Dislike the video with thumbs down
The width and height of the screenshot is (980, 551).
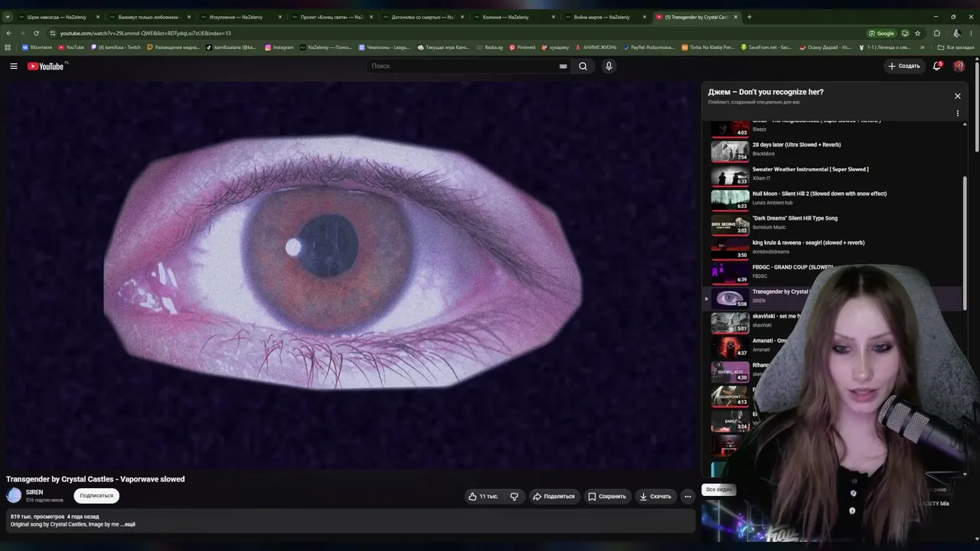[514, 497]
